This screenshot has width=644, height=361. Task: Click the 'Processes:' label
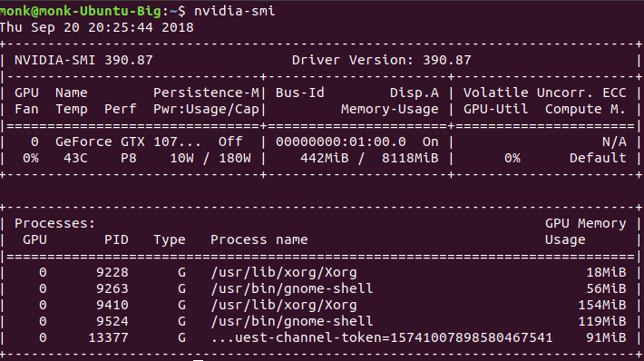[x=55, y=223]
